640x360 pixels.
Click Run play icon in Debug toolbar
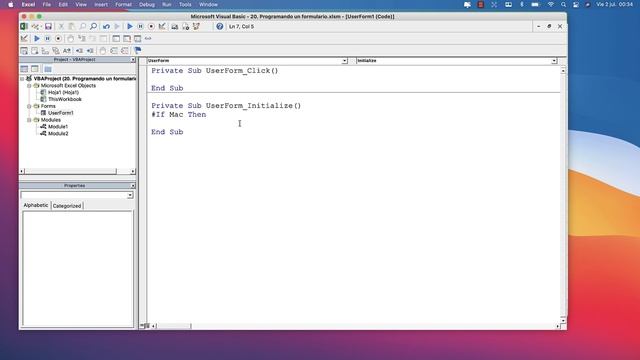click(x=37, y=38)
